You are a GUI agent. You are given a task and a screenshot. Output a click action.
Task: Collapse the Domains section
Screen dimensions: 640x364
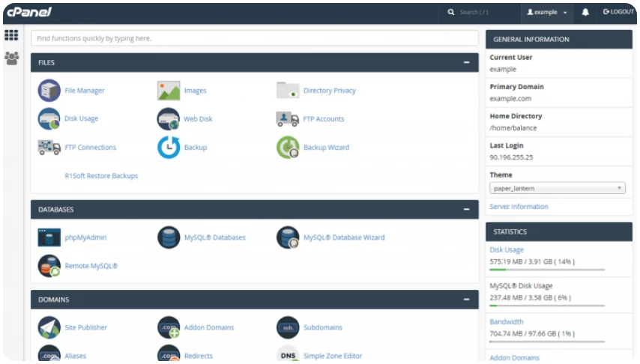pos(467,300)
